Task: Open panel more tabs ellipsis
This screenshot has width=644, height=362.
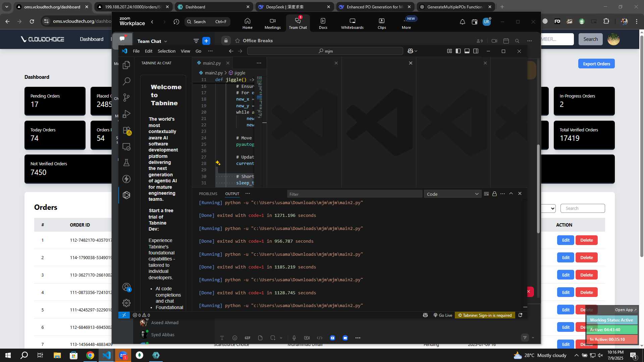Action: pos(248,193)
